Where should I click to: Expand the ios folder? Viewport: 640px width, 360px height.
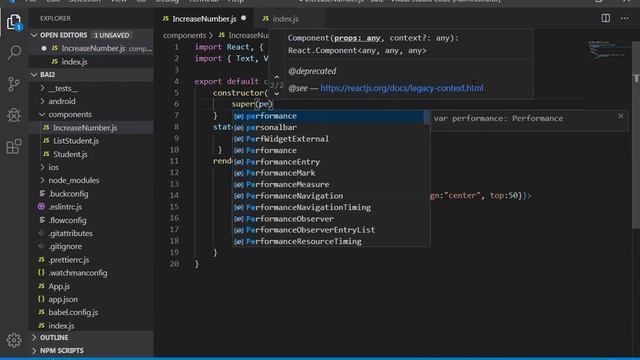tap(42, 167)
